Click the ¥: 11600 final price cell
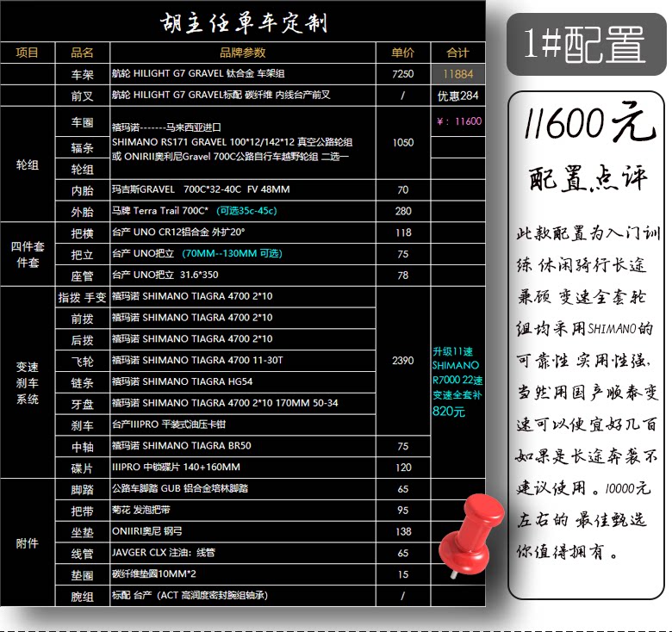The width and height of the screenshot is (672, 632). pos(458,121)
